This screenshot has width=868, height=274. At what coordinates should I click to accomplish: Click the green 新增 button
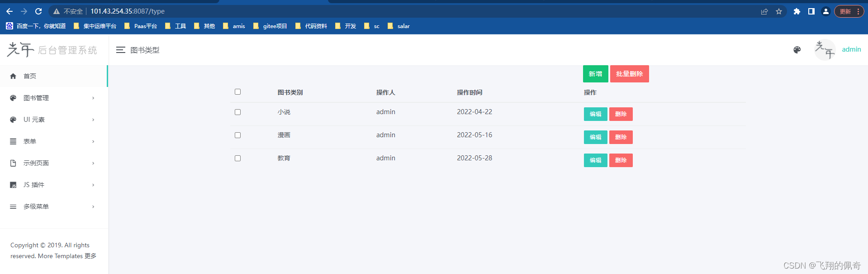point(595,74)
